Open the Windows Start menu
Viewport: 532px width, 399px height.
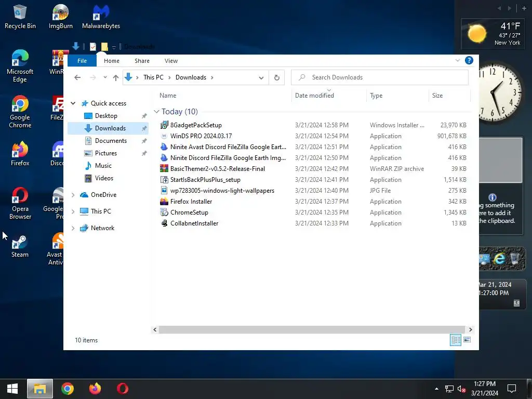[x=12, y=389]
